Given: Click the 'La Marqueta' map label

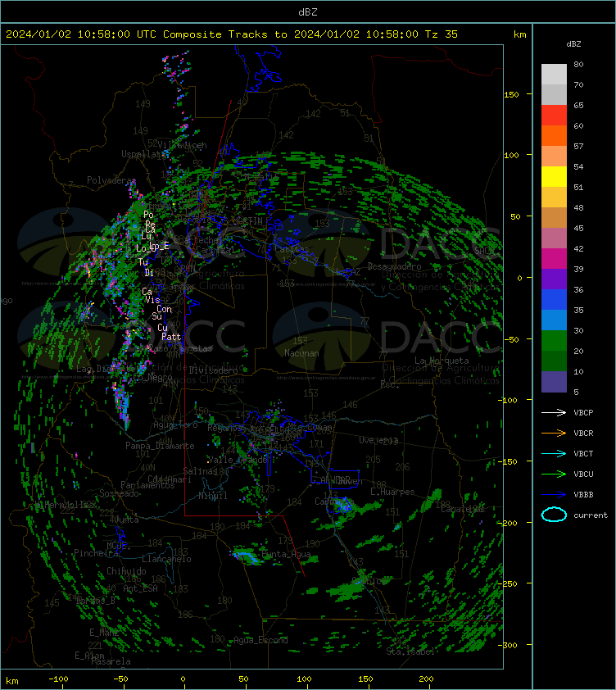Looking at the screenshot, I should click(x=442, y=361).
